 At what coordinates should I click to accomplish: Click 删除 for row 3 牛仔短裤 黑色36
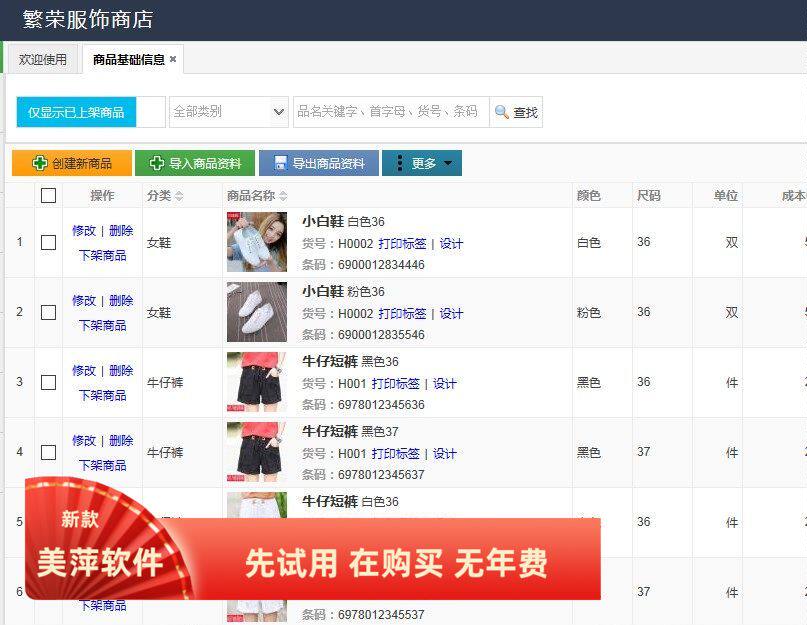121,371
